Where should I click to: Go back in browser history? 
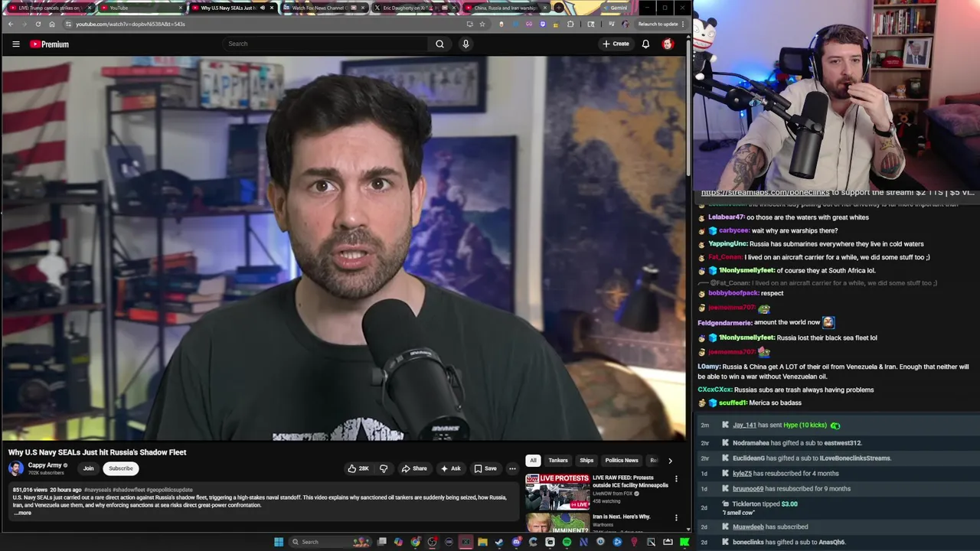[x=11, y=24]
